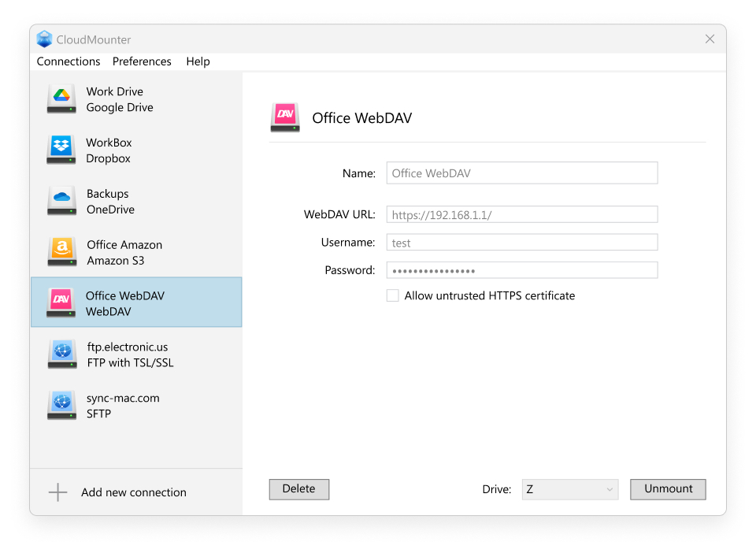Open the Drive letter dropdown
This screenshot has height=542, width=756.
click(x=570, y=489)
